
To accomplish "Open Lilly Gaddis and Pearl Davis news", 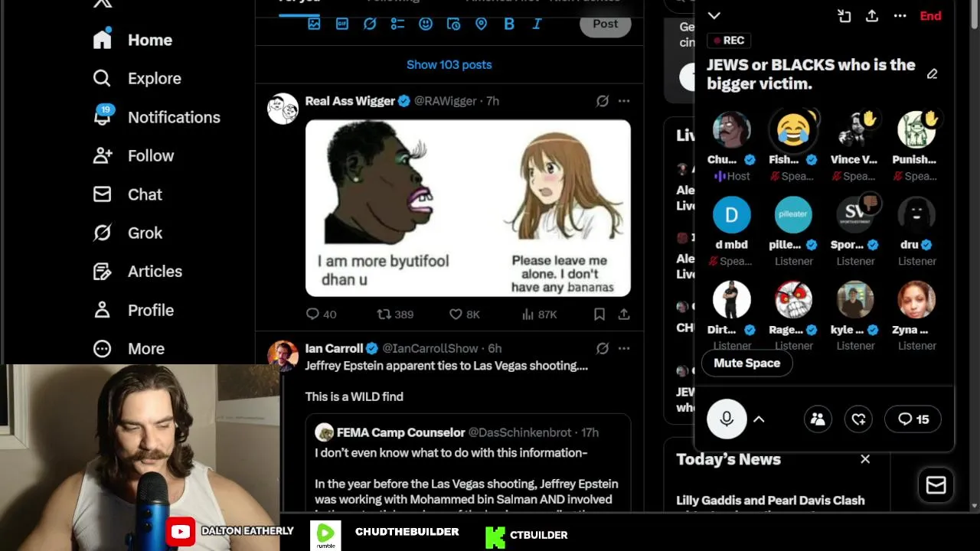I will point(770,501).
